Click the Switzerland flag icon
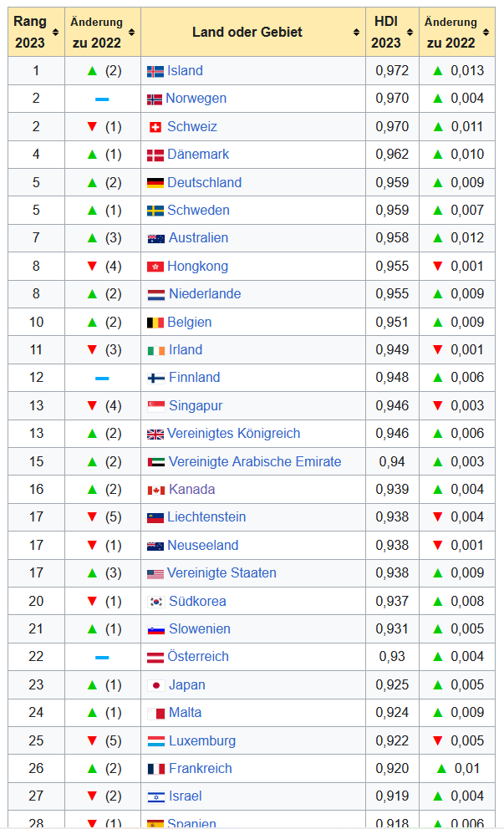 [155, 127]
